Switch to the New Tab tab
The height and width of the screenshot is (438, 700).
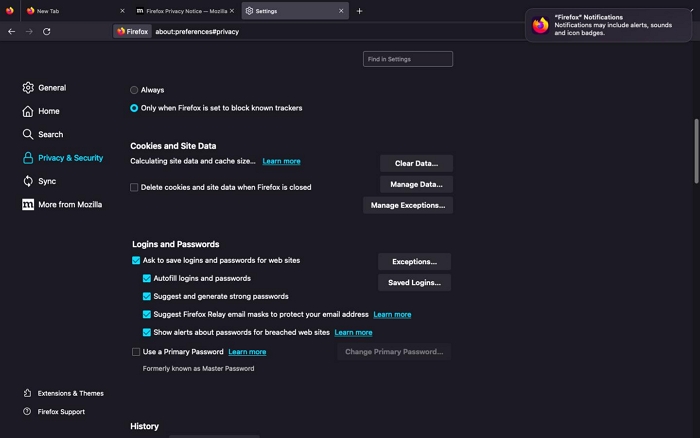(75, 11)
